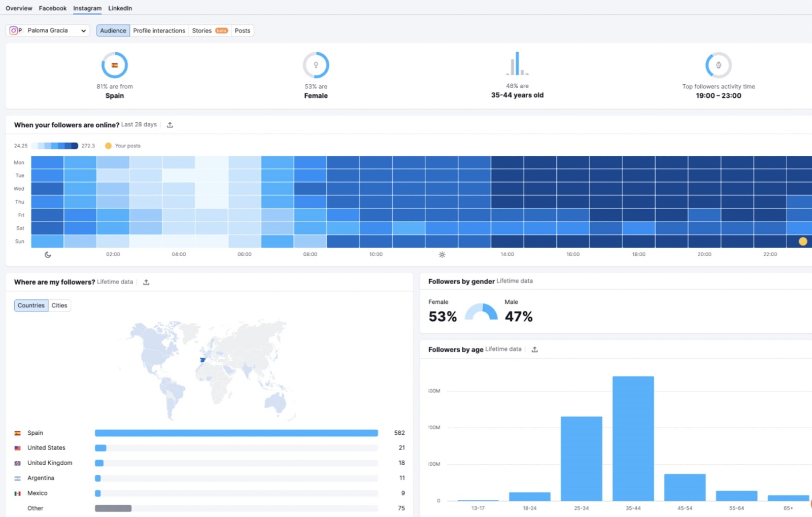The height and width of the screenshot is (517, 812).
Task: Open the LinkedIn tab
Action: [x=120, y=8]
